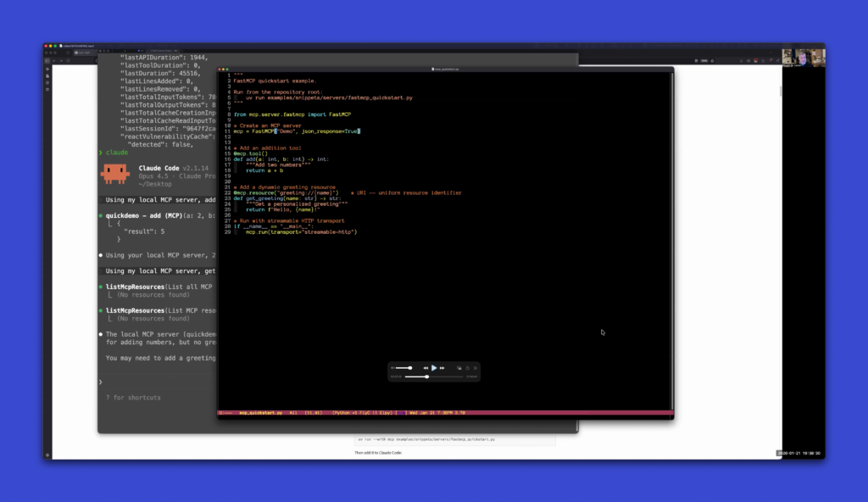Click the first listMcpResources tool entry
This screenshot has height=502, width=868.
pyautogui.click(x=134, y=287)
